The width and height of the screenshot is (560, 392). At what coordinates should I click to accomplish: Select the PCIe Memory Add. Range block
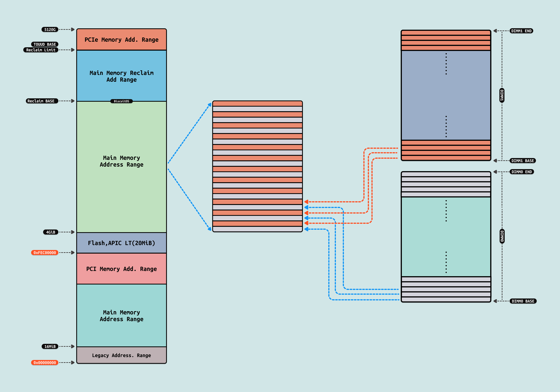click(121, 40)
